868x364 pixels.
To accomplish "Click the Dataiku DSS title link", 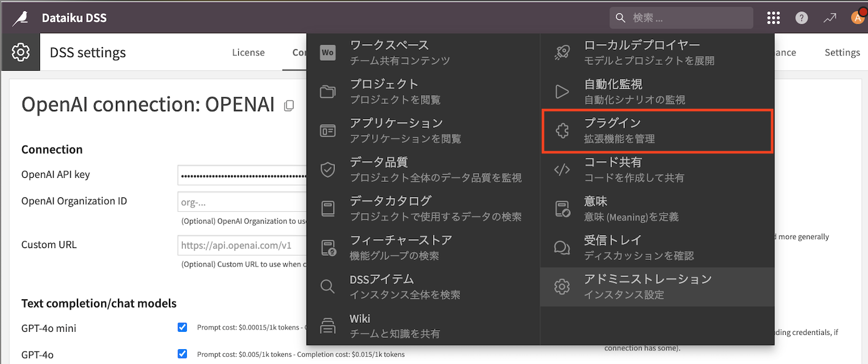I will (74, 18).
